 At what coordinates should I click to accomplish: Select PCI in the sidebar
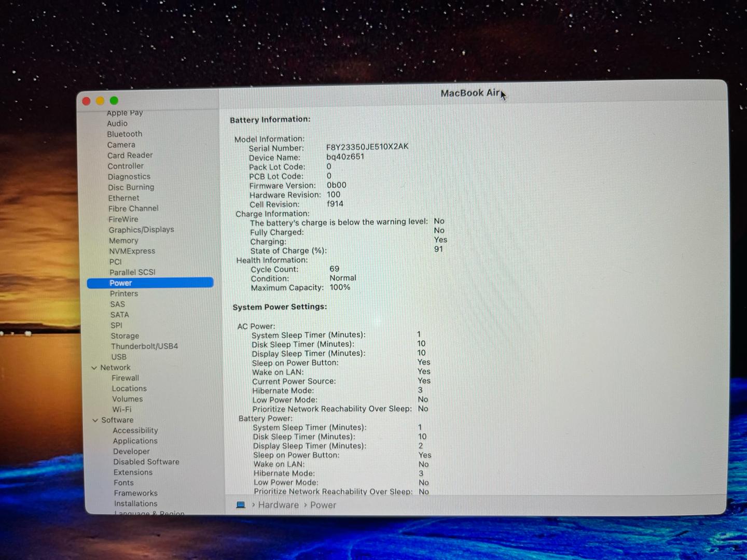coord(115,262)
